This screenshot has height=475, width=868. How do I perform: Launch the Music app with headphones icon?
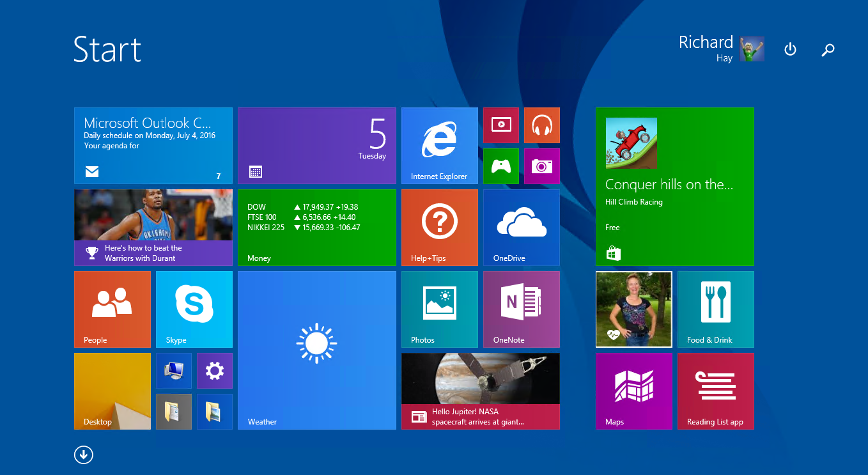pyautogui.click(x=541, y=125)
